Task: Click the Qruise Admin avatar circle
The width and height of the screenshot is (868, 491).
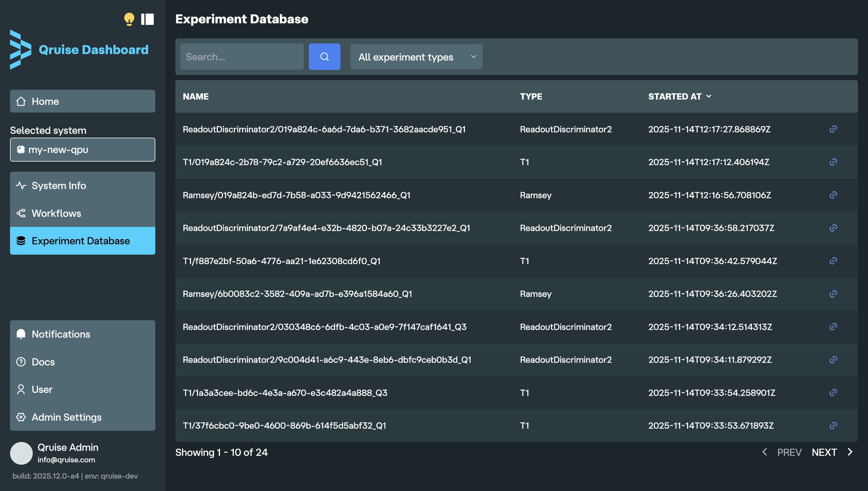Action: [x=22, y=453]
